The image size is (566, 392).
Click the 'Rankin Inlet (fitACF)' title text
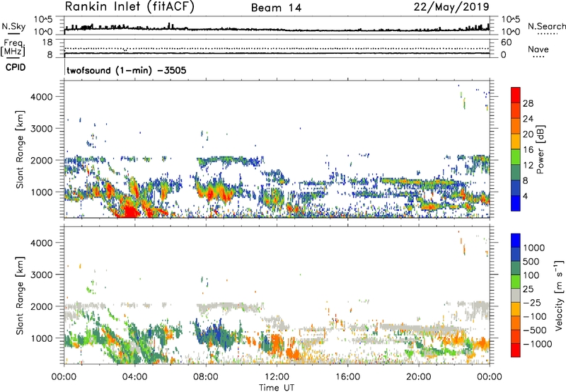(x=129, y=7)
